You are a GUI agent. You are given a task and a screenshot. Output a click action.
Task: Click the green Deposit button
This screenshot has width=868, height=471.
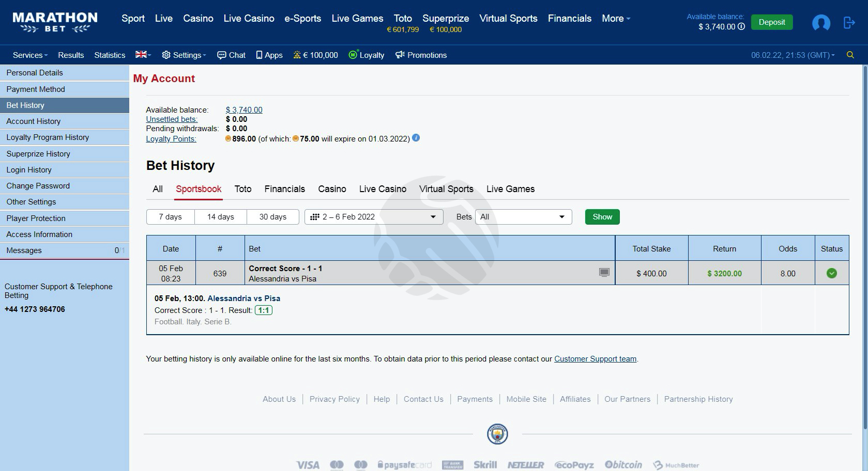771,22
